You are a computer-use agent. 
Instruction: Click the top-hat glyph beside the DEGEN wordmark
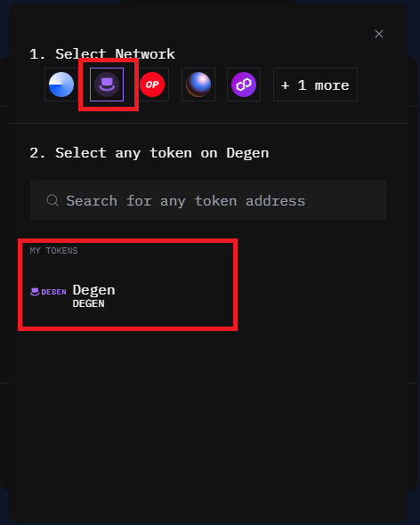[x=35, y=292]
